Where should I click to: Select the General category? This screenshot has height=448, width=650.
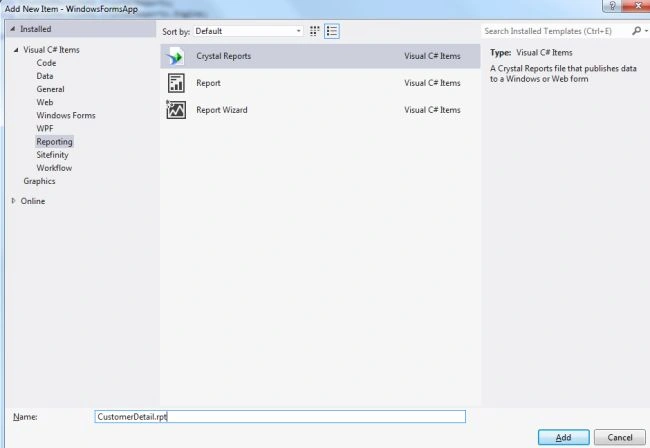tap(50, 89)
